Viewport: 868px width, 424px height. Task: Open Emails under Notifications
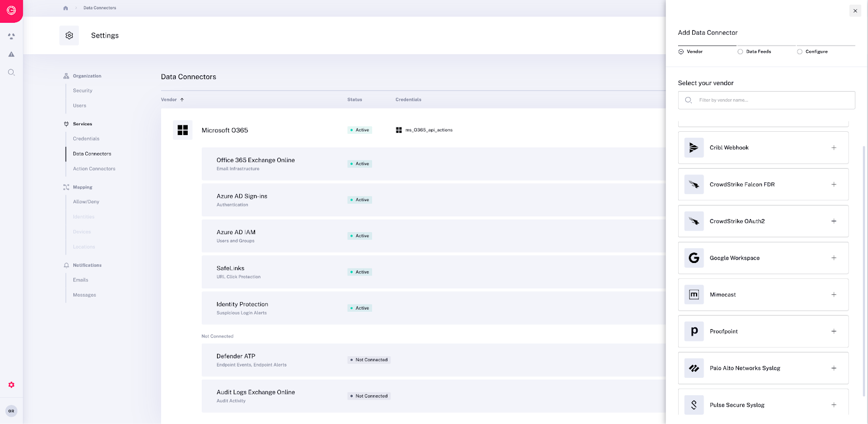pos(81,280)
